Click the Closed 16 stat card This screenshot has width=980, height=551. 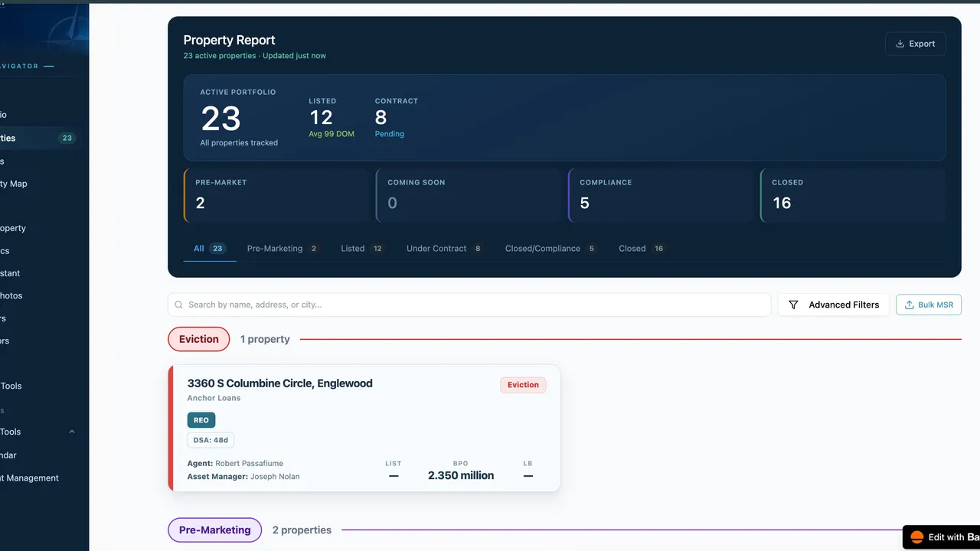[853, 195]
